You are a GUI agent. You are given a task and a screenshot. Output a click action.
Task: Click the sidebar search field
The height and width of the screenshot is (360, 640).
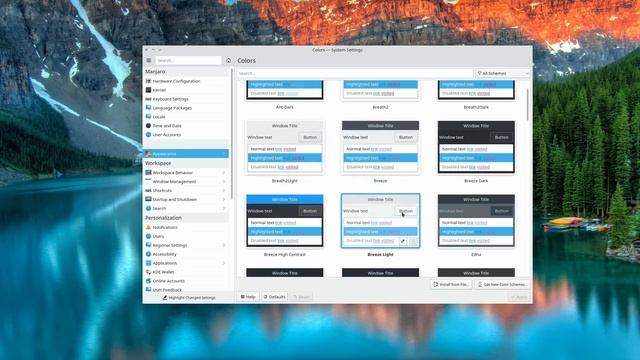188,60
